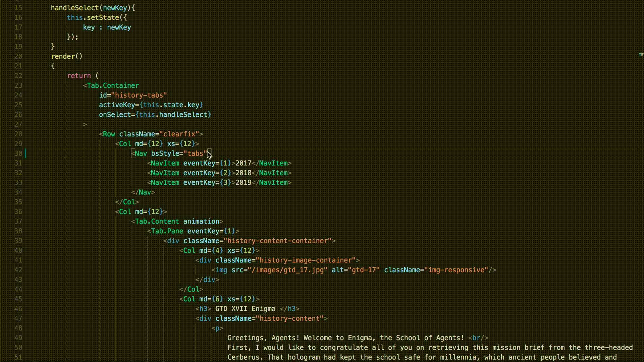644x362 pixels.
Task: Click the handleSelect method name on line 15
Action: coord(75,8)
